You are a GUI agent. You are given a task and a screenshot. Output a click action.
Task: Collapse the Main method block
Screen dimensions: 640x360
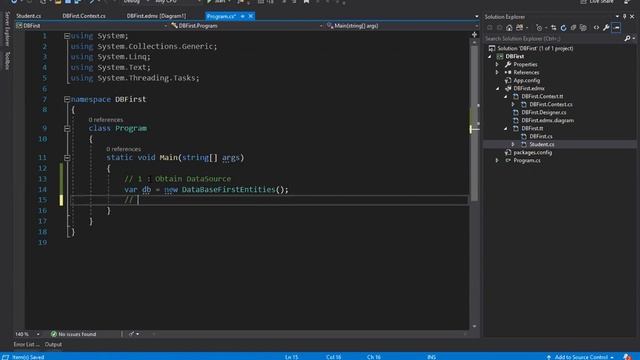pos(67,158)
